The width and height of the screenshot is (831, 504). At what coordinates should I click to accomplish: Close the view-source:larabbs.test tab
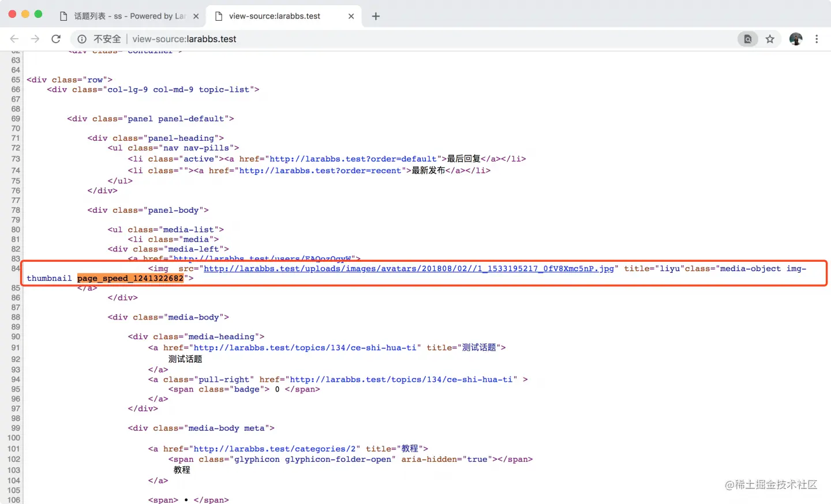click(x=351, y=16)
